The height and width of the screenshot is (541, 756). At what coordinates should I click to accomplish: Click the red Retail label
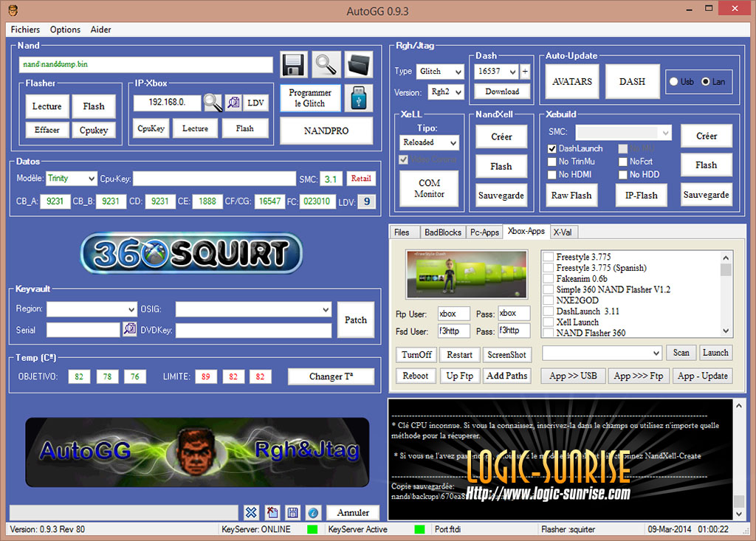[360, 179]
